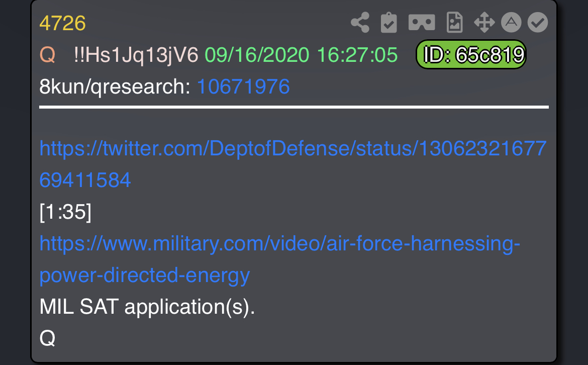Open the 10671976 post link
Viewport: 588px width, 365px height.
[243, 86]
